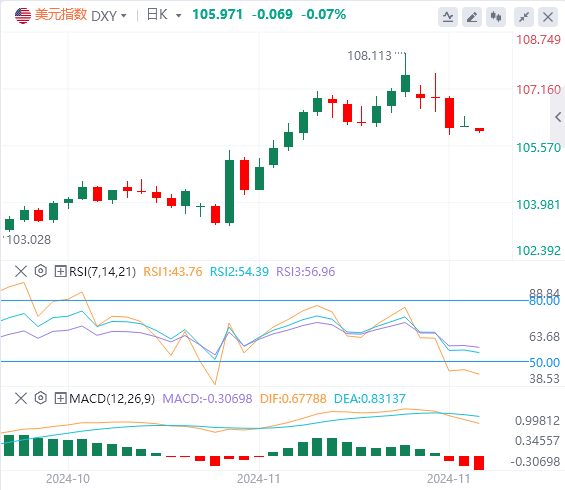Close the chart with the top X button
Image resolution: width=565 pixels, height=490 pixels.
pyautogui.click(x=548, y=17)
